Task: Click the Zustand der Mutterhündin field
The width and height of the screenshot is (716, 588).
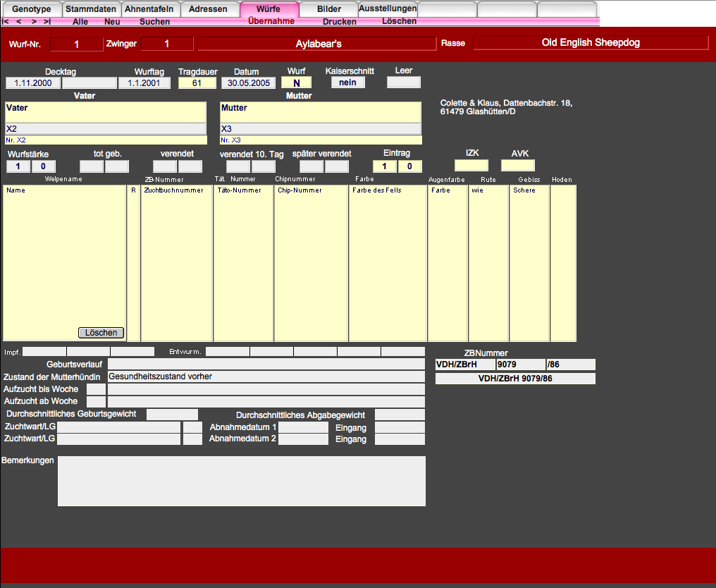Action: [266, 376]
